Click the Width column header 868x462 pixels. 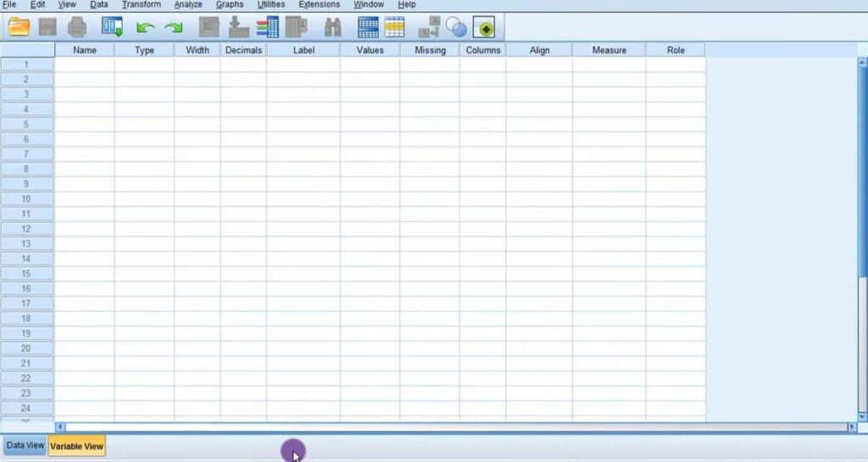198,50
